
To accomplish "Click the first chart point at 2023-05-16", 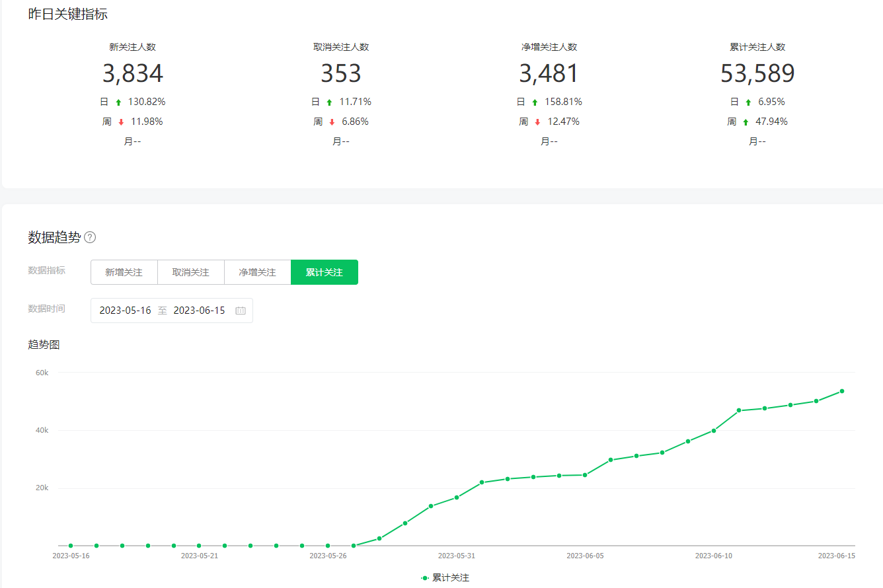I will click(x=71, y=546).
